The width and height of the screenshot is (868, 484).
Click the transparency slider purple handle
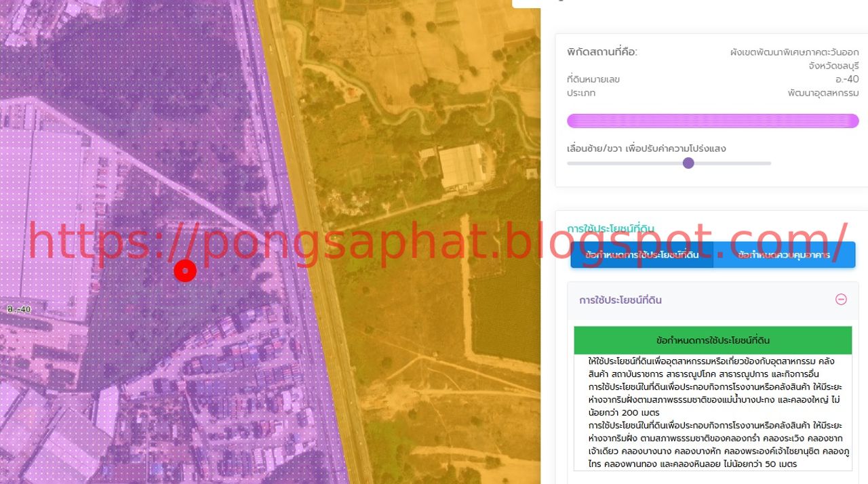pyautogui.click(x=688, y=163)
